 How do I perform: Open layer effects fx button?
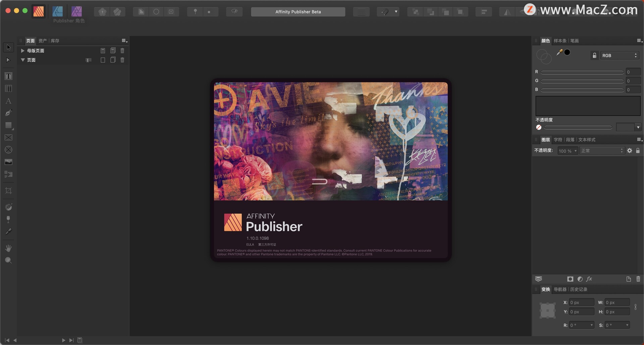[589, 279]
